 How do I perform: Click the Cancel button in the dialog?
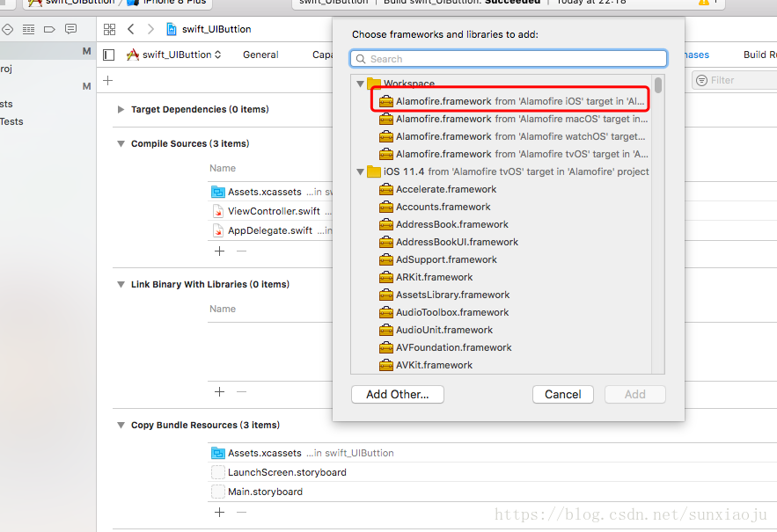click(x=563, y=394)
